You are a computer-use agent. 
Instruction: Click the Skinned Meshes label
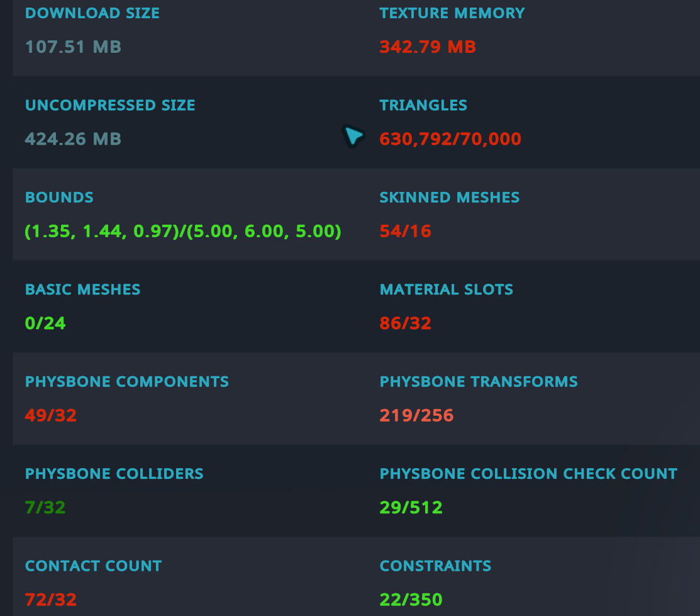click(449, 197)
